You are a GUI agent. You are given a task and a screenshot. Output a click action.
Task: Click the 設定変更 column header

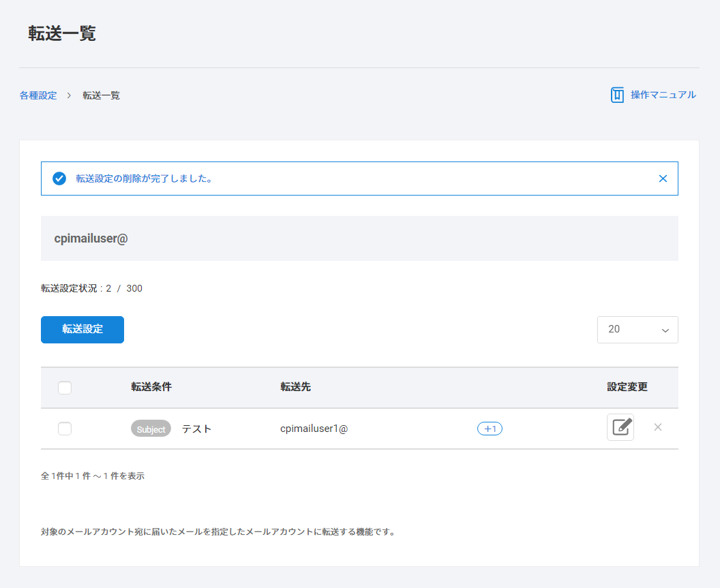click(x=627, y=387)
